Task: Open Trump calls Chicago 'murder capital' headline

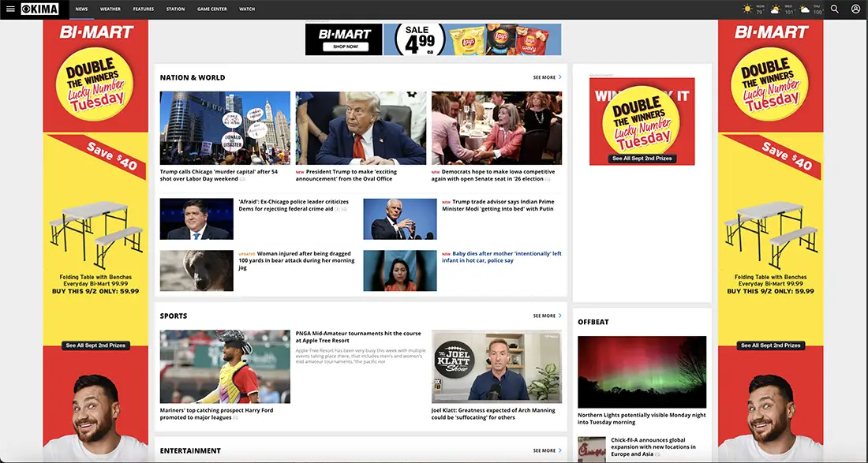Action: coord(219,175)
